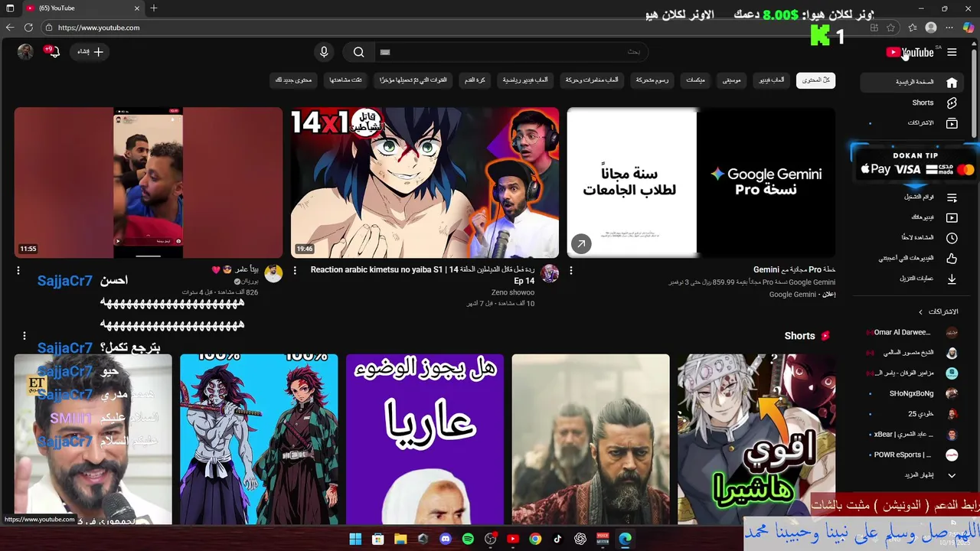Select ألعاب فيديو filter chip

[x=772, y=80]
